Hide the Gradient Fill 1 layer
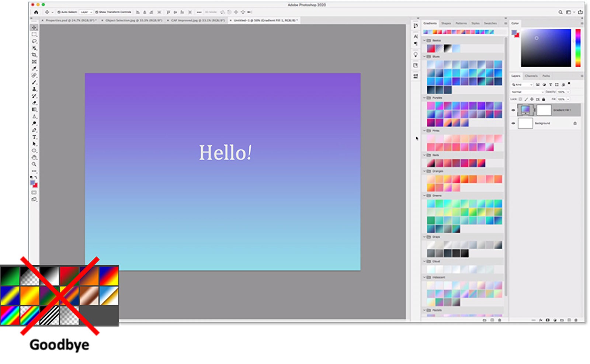Image resolution: width=590 pixels, height=364 pixels. point(513,110)
